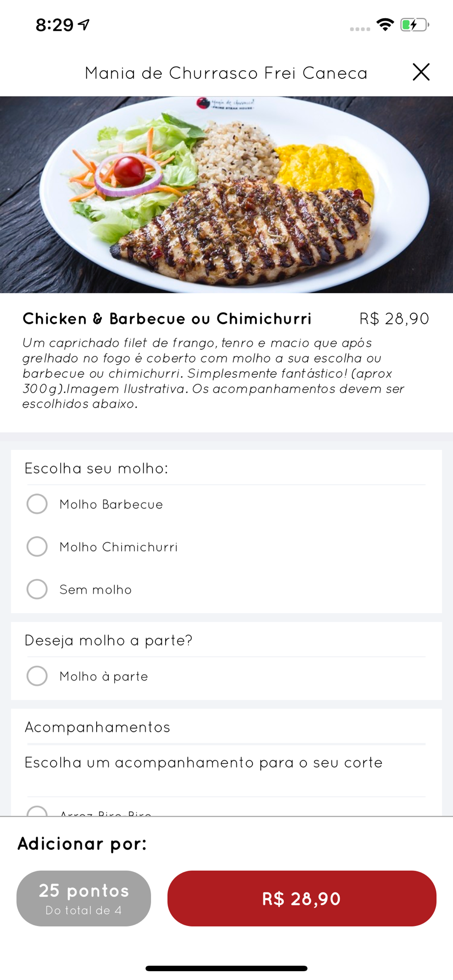Tap the battery charging icon
The height and width of the screenshot is (980, 453).
(x=415, y=24)
